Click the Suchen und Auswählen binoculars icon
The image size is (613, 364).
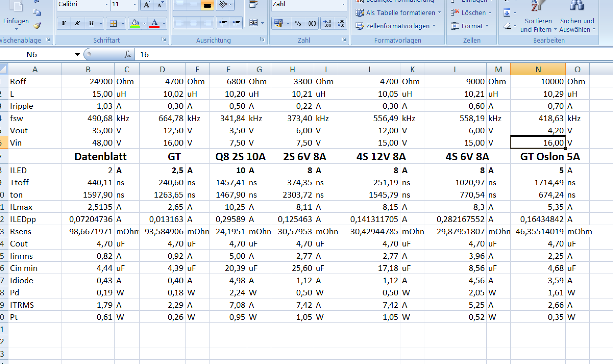pyautogui.click(x=577, y=6)
